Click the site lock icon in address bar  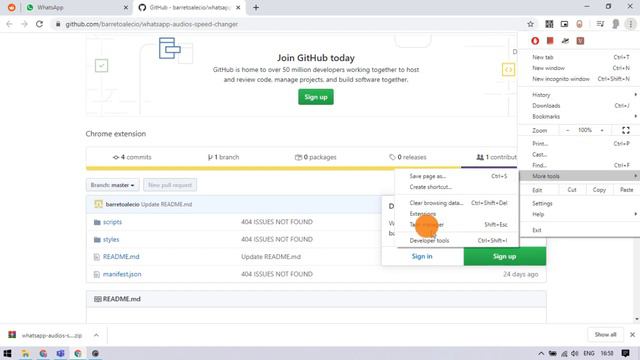pos(58,24)
